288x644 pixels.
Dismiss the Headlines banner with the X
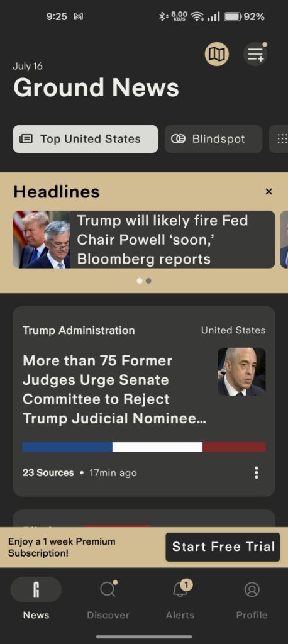(x=269, y=191)
